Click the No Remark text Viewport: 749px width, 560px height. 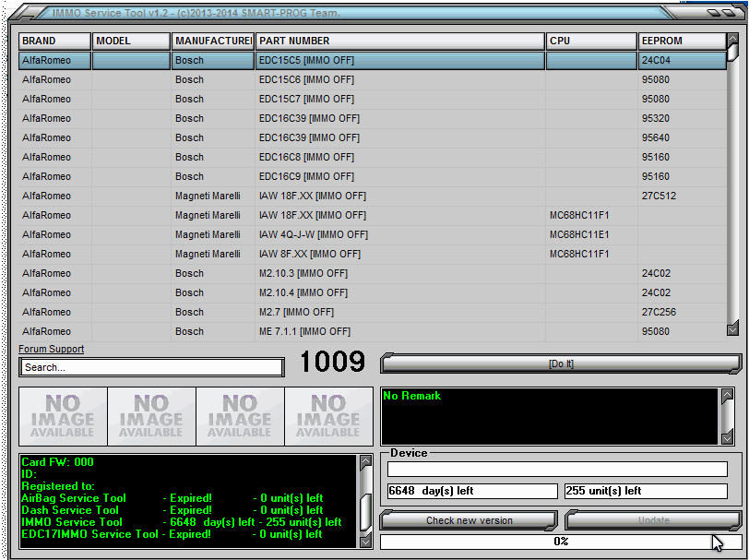tap(411, 396)
